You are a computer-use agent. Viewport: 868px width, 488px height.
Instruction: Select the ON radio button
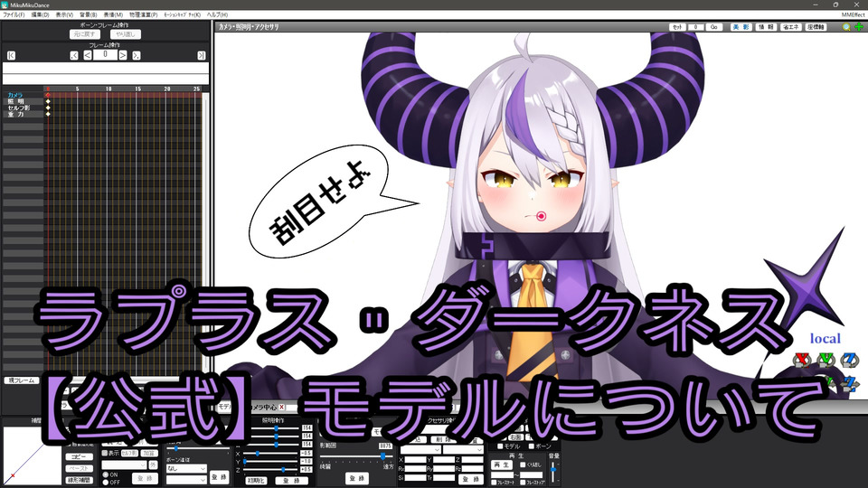point(105,474)
